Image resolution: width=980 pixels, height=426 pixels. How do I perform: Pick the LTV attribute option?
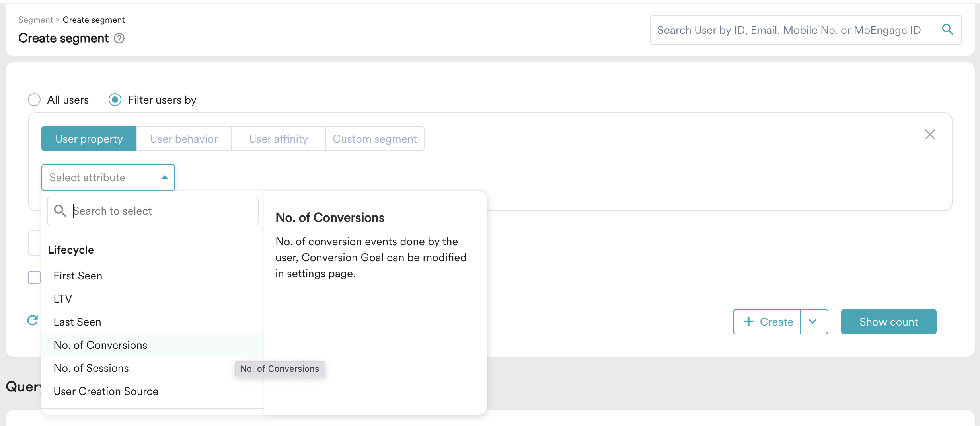[x=63, y=299]
